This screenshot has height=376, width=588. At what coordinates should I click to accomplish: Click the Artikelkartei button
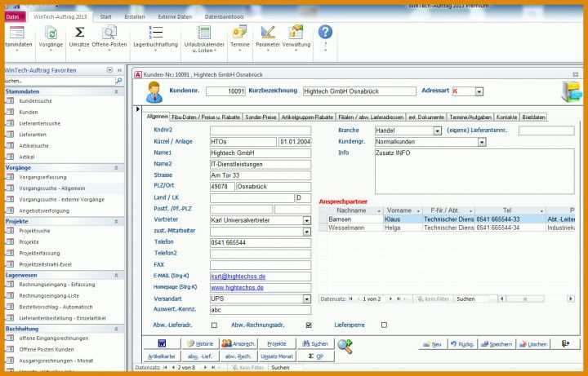162,356
